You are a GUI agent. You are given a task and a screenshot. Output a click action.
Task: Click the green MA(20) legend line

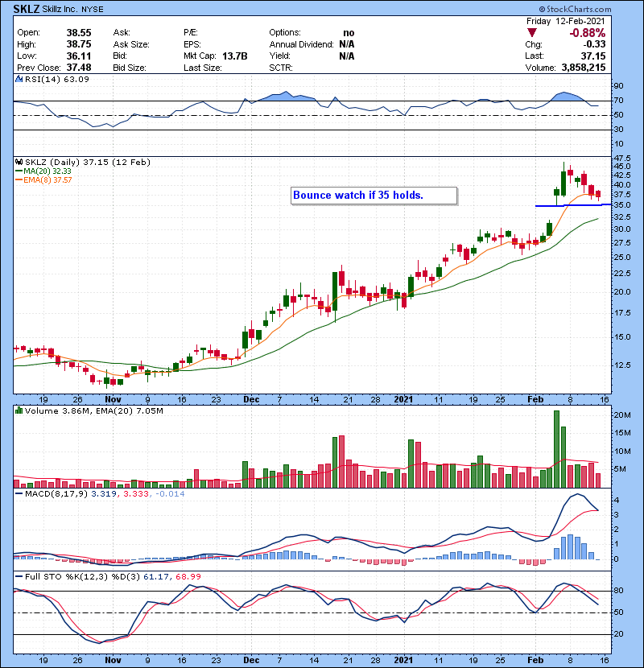pyautogui.click(x=19, y=171)
